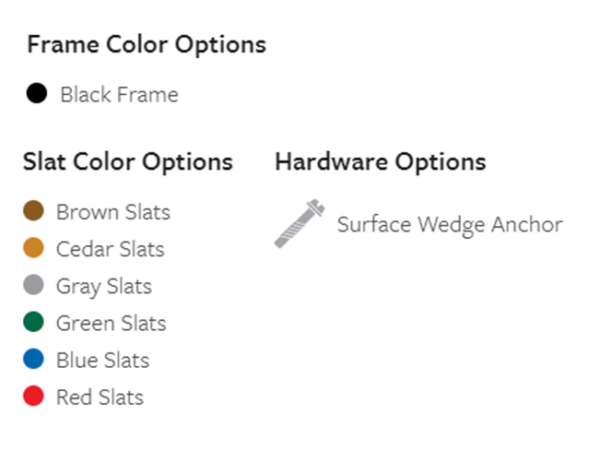600x474 pixels.
Task: Click the Hardware Options heading
Action: [x=381, y=162]
